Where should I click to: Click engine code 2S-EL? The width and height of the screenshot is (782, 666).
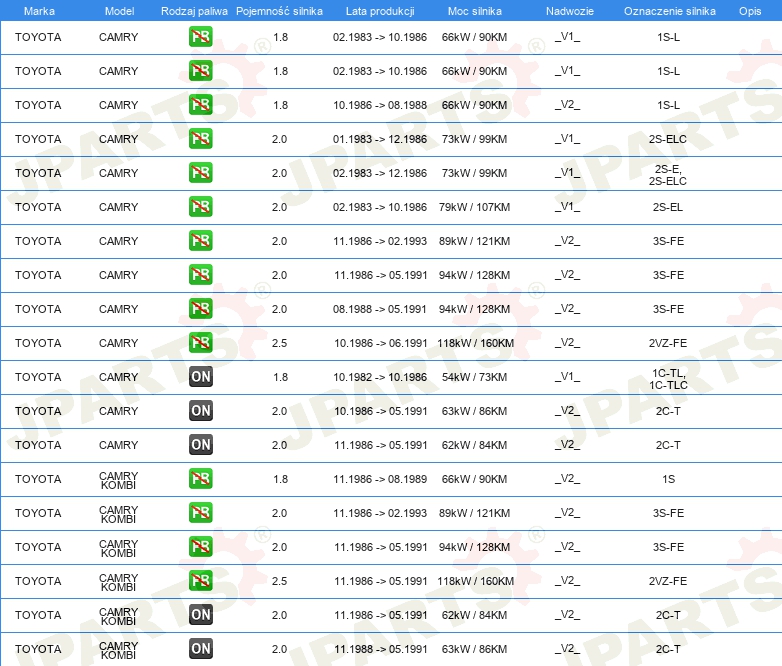(x=668, y=207)
